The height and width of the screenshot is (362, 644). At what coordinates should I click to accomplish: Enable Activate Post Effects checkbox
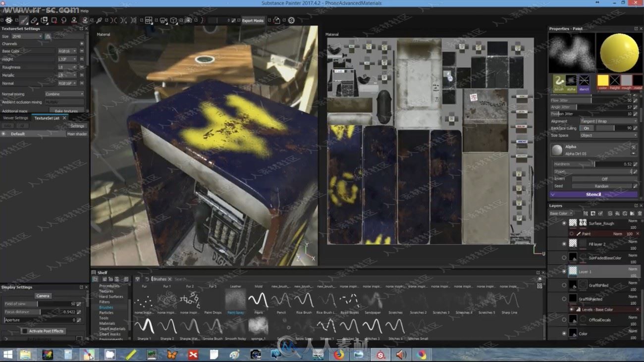pyautogui.click(x=24, y=331)
